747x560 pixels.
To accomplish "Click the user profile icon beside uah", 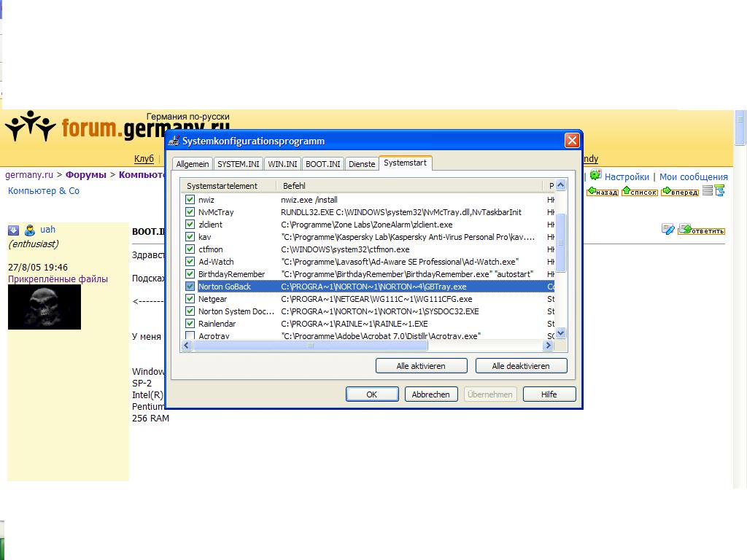I will (30, 230).
